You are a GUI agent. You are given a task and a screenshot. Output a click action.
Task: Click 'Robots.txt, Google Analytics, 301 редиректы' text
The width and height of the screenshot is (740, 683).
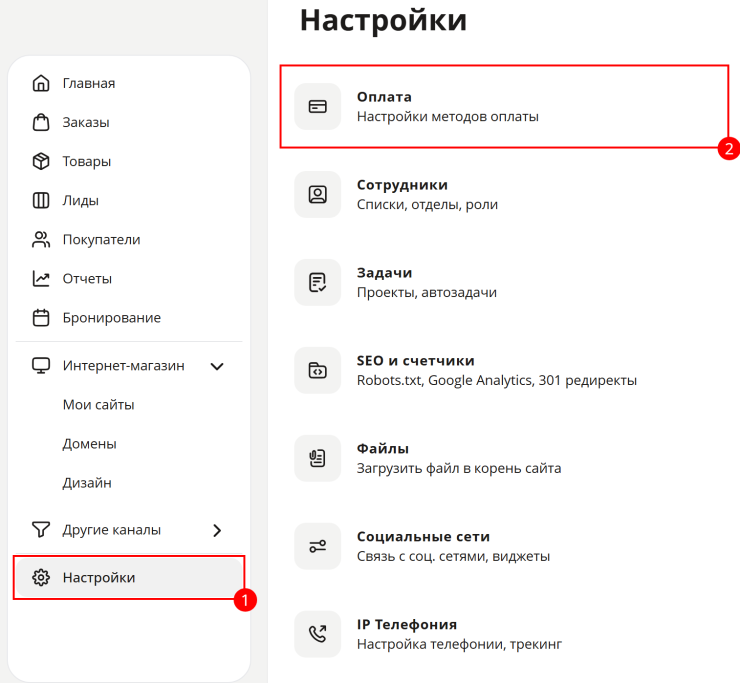point(497,380)
